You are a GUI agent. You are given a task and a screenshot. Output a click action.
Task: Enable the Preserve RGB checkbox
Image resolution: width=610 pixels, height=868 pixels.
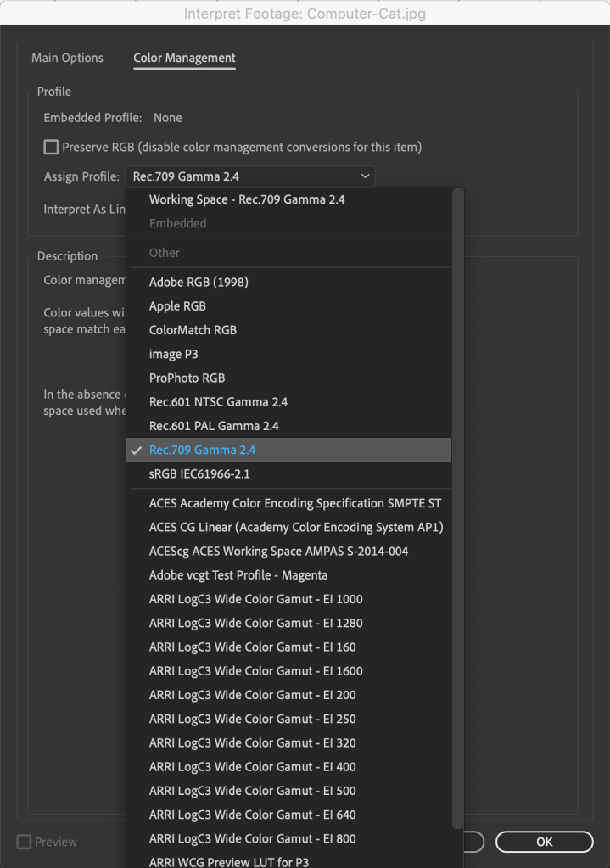52,148
